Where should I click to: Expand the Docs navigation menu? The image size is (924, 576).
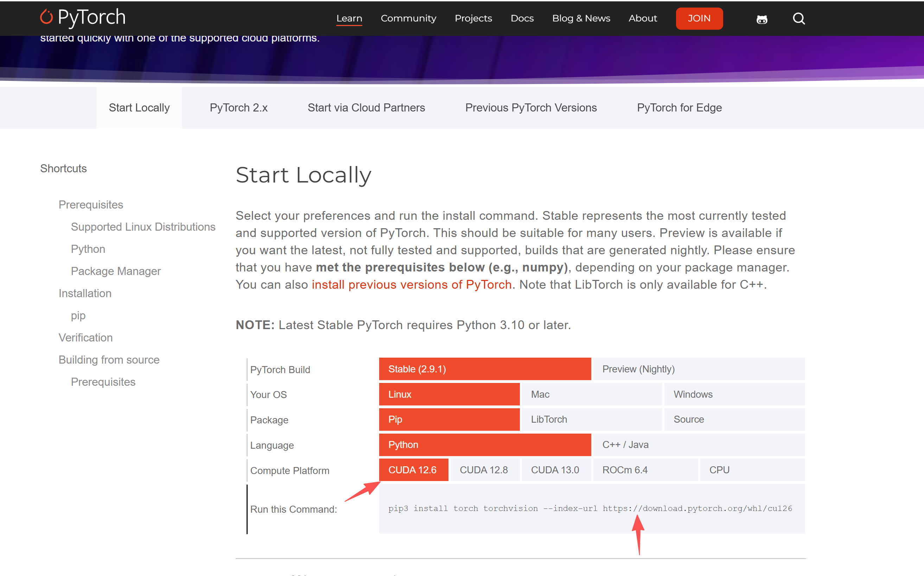[522, 18]
